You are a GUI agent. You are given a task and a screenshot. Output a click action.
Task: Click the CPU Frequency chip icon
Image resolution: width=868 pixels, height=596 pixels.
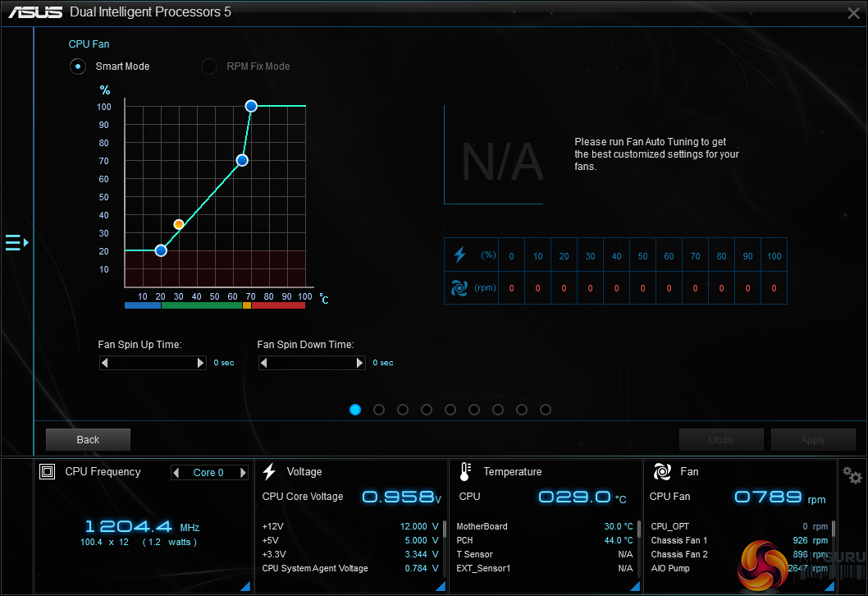48,472
